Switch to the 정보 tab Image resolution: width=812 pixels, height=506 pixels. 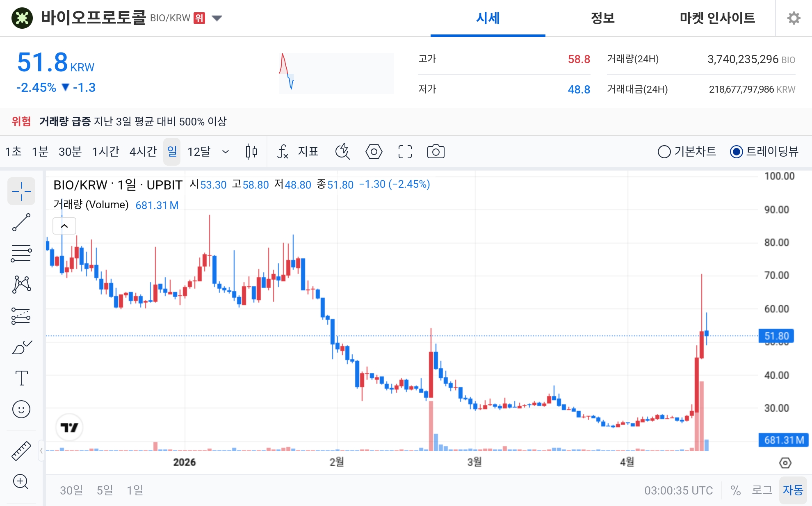[602, 18]
